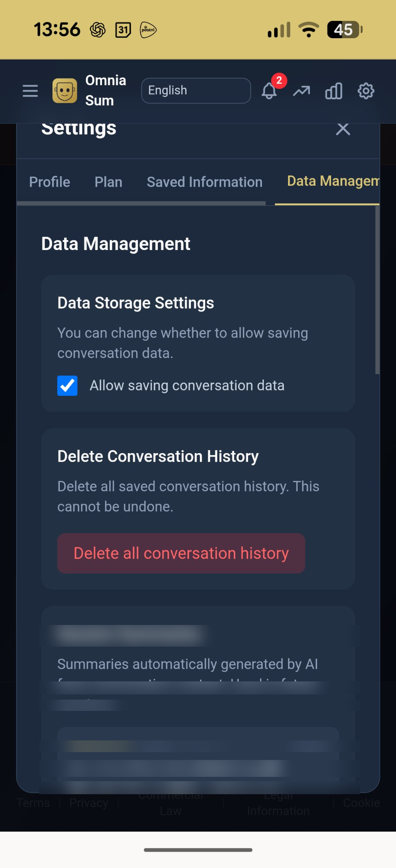Click the settings gear icon
Viewport: 396px width, 868px height.
366,91
